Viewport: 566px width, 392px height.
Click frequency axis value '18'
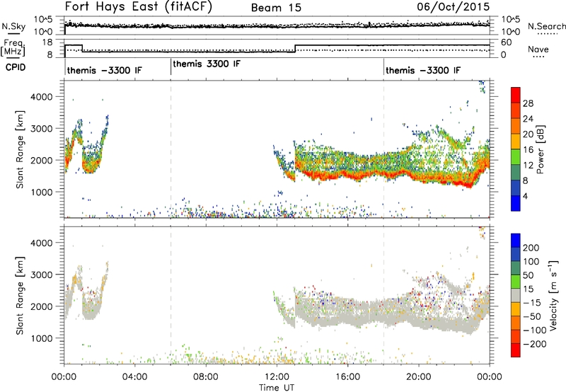[47, 42]
